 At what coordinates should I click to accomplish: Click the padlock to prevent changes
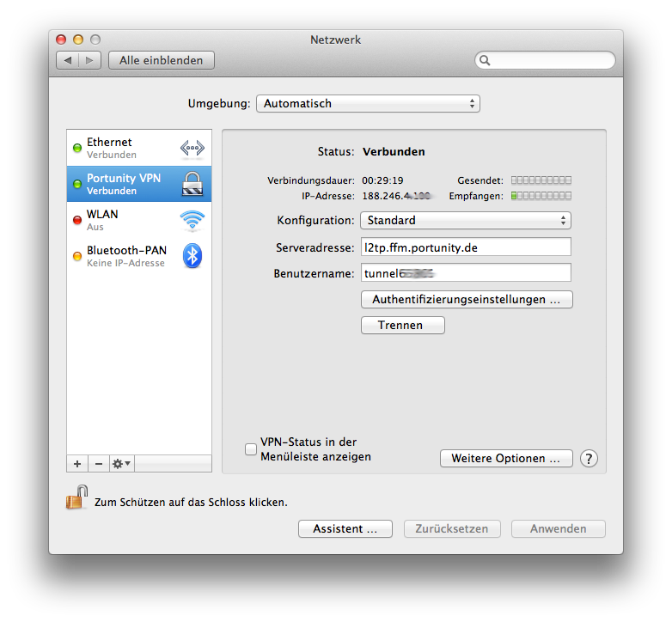77,498
